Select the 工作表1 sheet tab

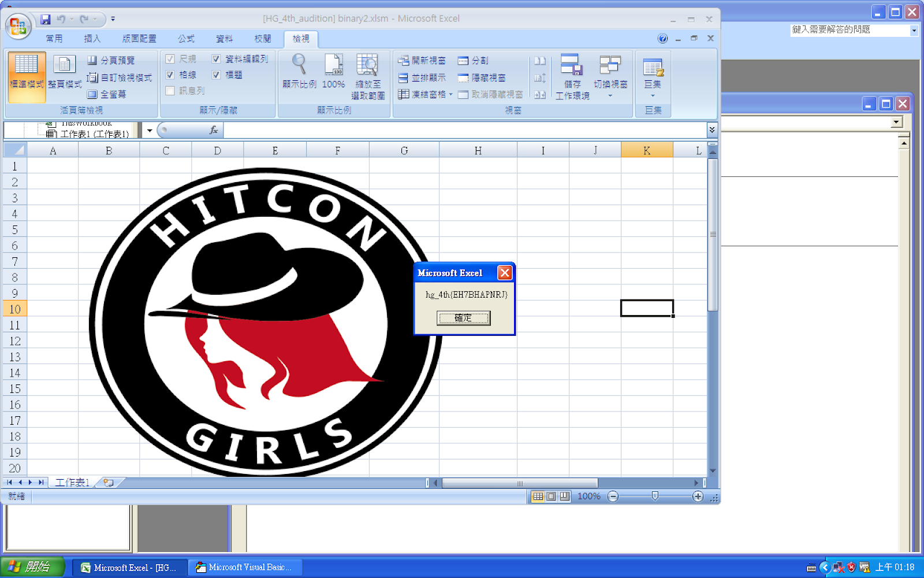pos(72,482)
